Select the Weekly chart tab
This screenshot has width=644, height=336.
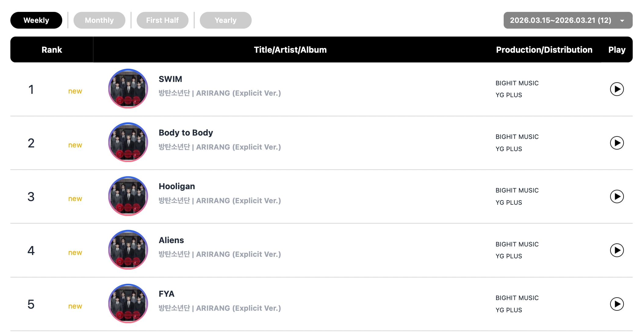click(x=36, y=20)
